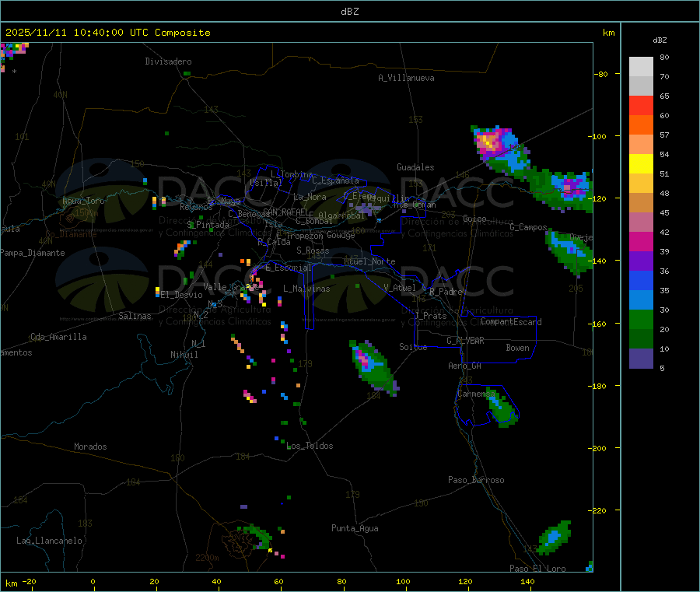
Task: Click the L_Malvinas label
Action: [x=306, y=289]
